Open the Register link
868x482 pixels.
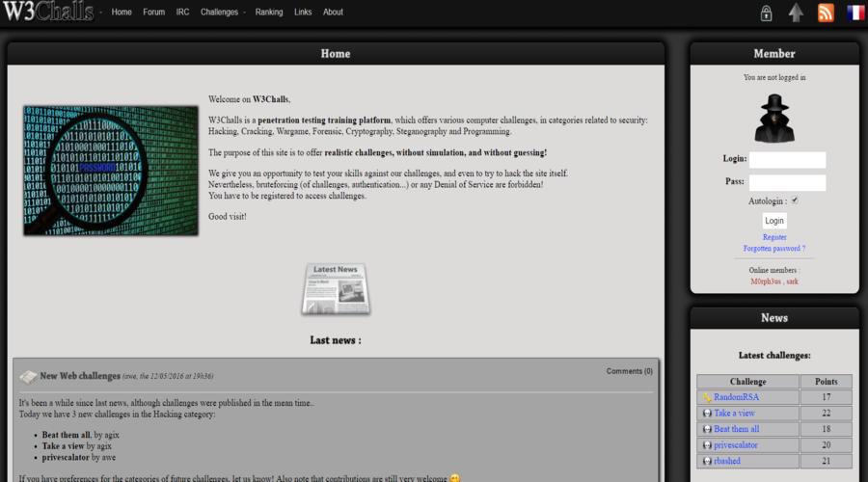[774, 237]
